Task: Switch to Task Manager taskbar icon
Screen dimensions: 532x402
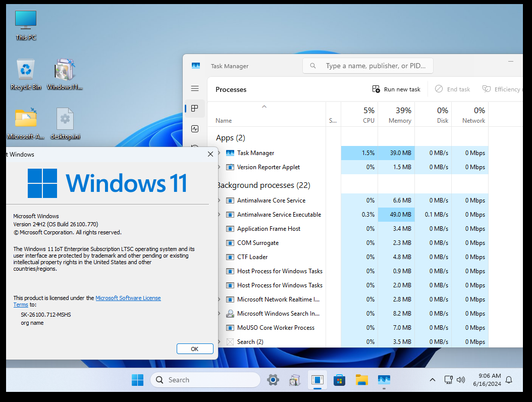Action: pyautogui.click(x=384, y=380)
